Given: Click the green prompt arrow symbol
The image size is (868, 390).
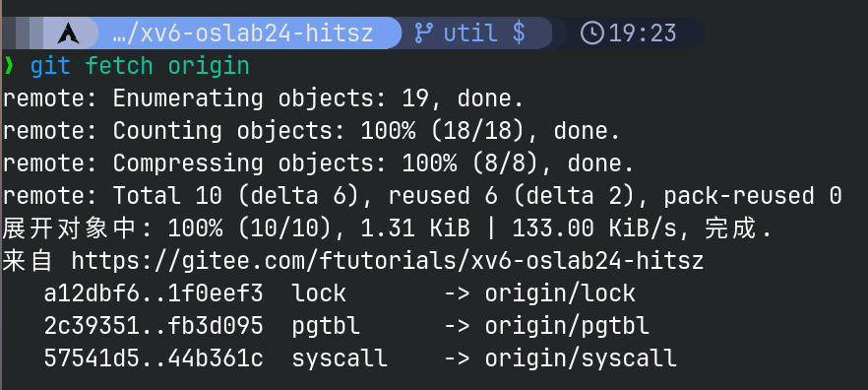Looking at the screenshot, I should 9,66.
